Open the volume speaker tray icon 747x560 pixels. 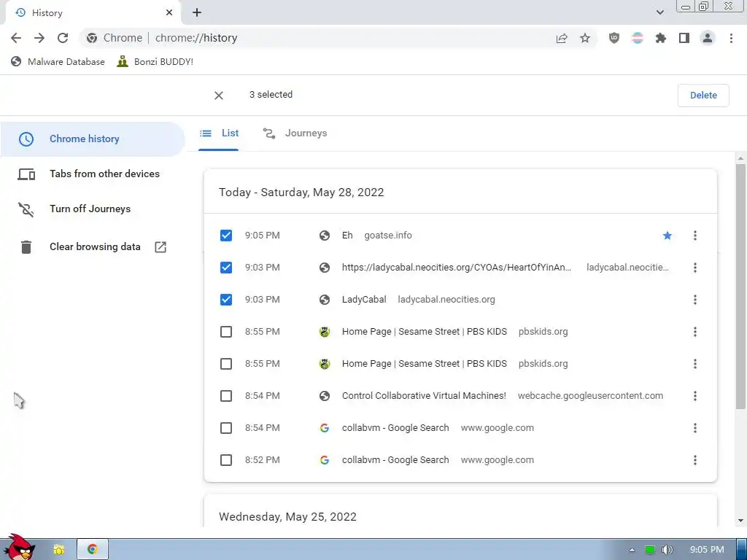pos(667,550)
